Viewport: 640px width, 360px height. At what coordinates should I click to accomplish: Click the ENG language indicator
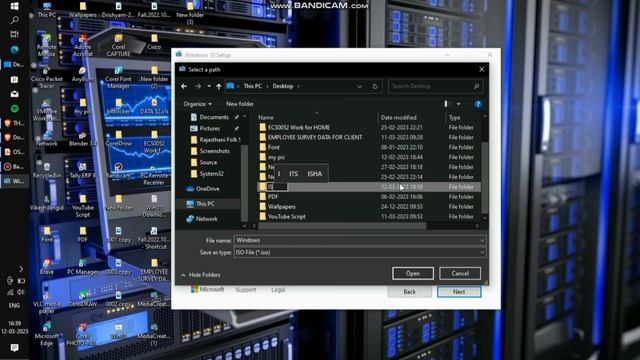[14, 306]
